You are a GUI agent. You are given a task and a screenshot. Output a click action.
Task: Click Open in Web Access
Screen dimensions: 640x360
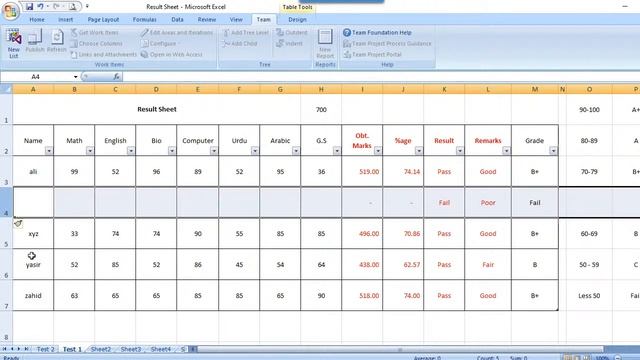(171, 54)
